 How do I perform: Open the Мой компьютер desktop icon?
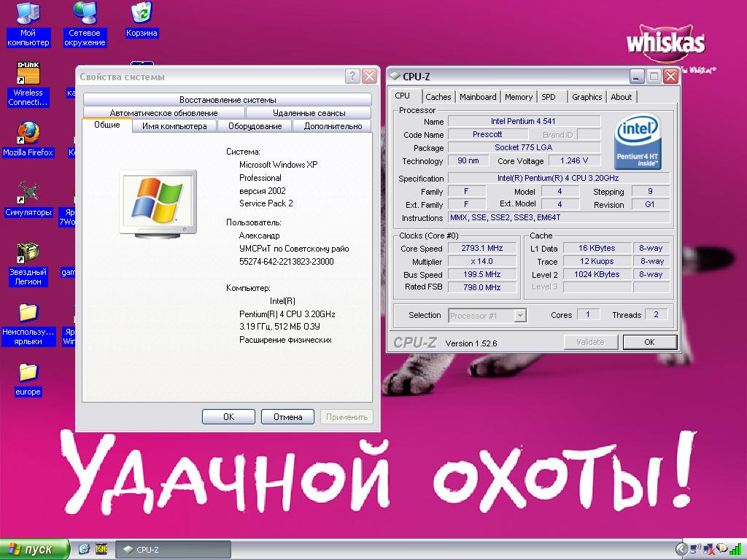pyautogui.click(x=28, y=24)
